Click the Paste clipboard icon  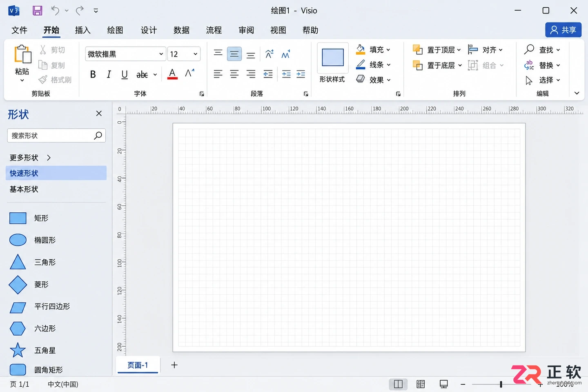tap(22, 55)
